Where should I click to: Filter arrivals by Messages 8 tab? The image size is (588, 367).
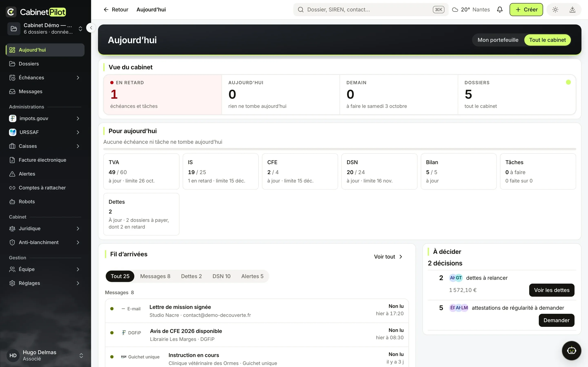coord(155,276)
